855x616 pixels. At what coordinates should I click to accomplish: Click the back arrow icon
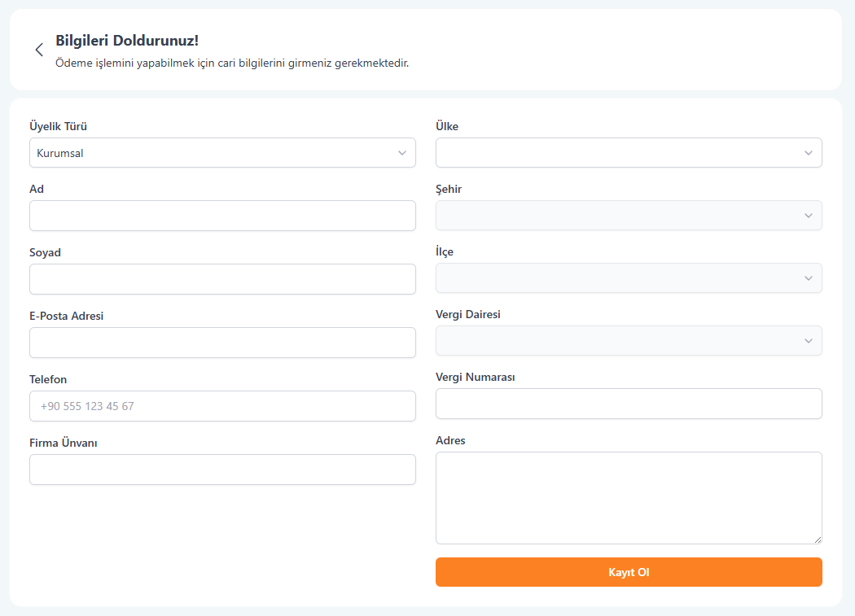pos(38,50)
